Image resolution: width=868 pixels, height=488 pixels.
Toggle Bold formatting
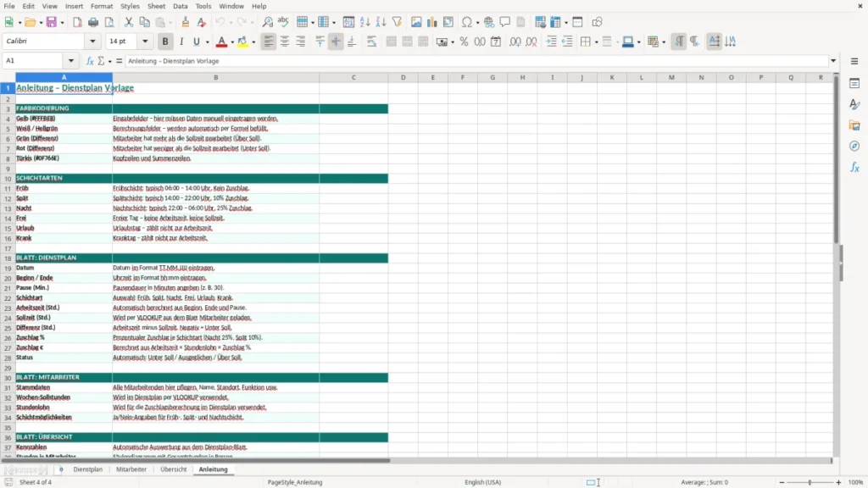(x=165, y=42)
